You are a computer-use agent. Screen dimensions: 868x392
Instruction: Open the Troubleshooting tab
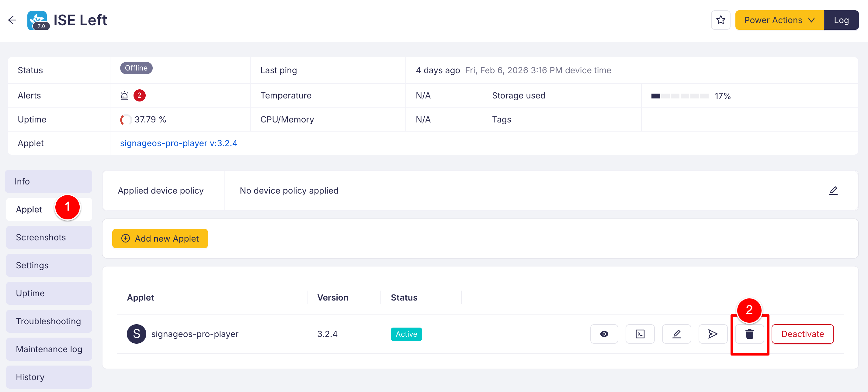49,321
